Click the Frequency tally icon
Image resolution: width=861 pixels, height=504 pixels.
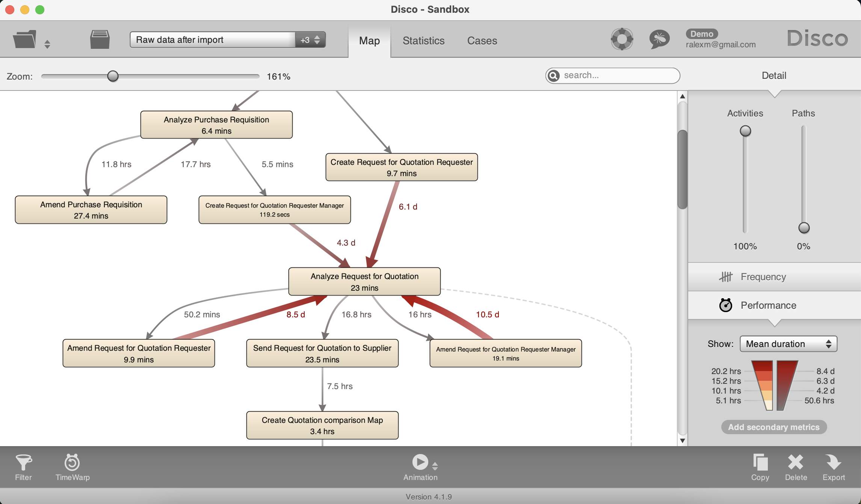click(726, 277)
